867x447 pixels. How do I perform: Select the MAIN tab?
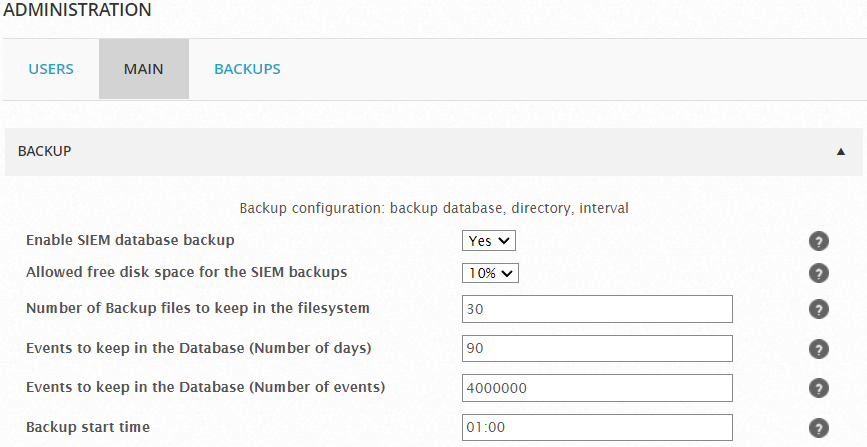tap(144, 69)
